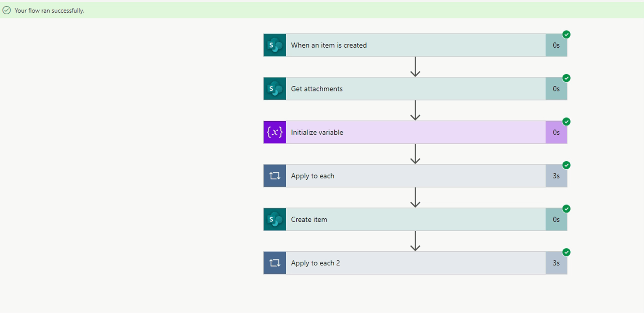Click the checkmark icon in the success banner
Image resolution: width=644 pixels, height=313 pixels.
tap(7, 11)
